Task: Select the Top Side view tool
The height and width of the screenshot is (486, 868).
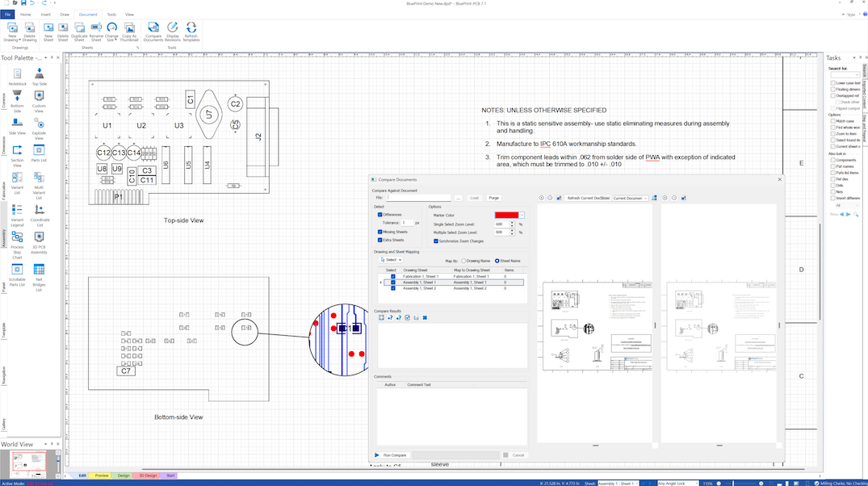Action: click(x=40, y=77)
